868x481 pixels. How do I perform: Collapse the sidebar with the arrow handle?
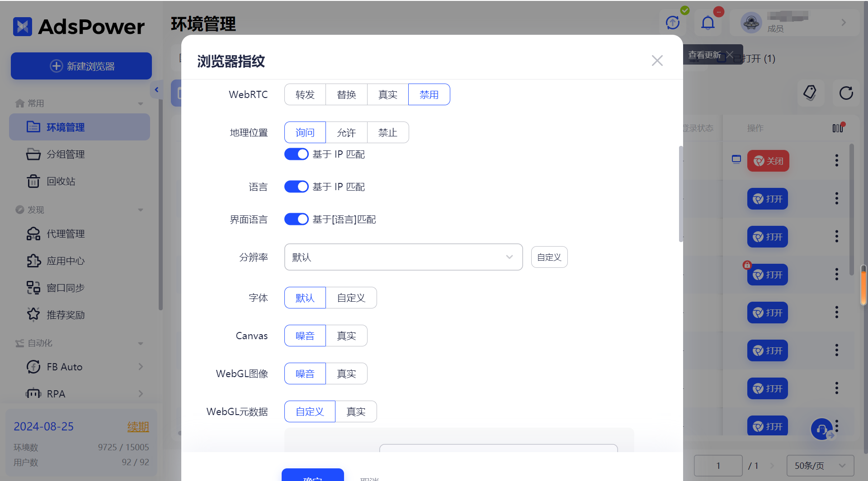tap(156, 89)
